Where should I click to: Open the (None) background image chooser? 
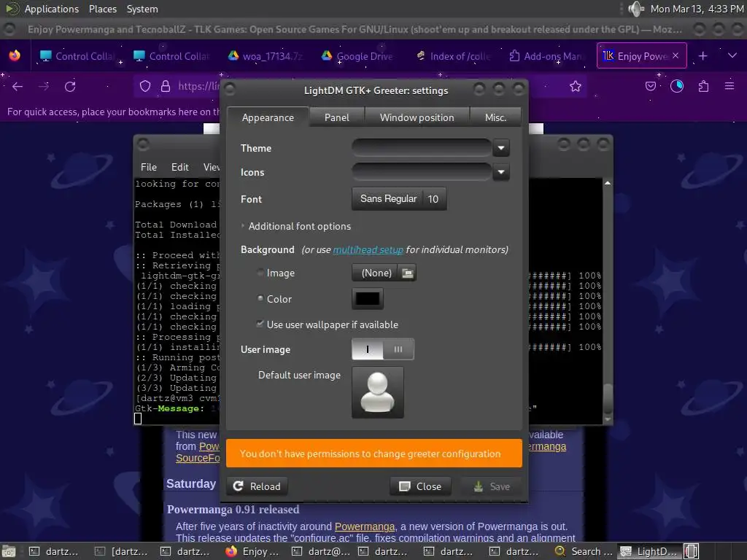(x=384, y=273)
